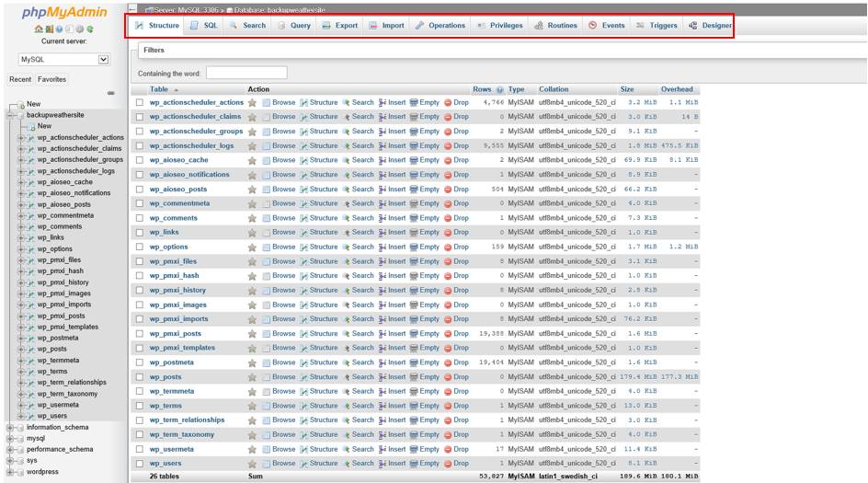Image resolution: width=868 pixels, height=483 pixels.
Task: Expand wordpress database in navigation tree
Action: pyautogui.click(x=10, y=472)
